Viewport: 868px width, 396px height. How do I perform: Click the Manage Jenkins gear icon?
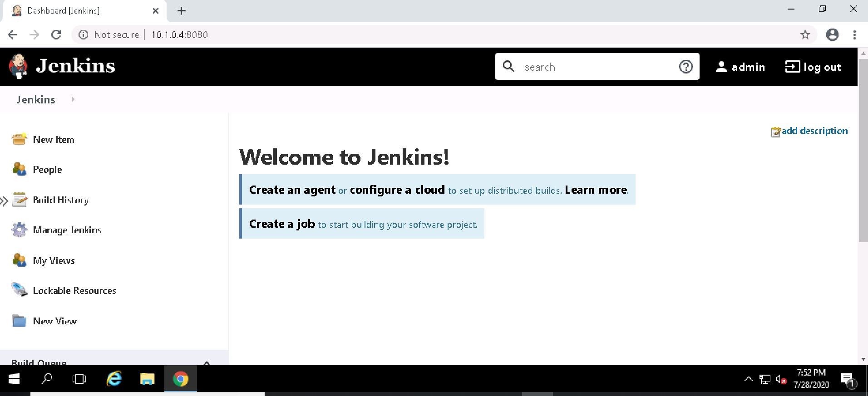point(19,230)
